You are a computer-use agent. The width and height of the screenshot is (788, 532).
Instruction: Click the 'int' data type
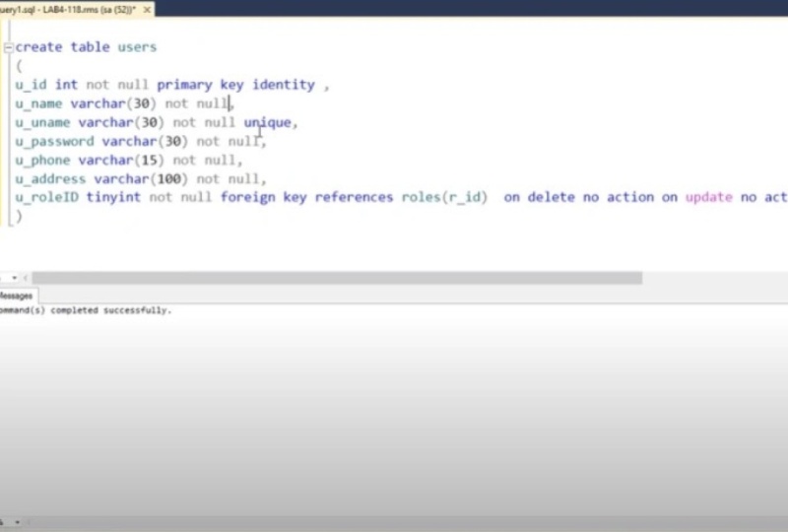point(66,85)
